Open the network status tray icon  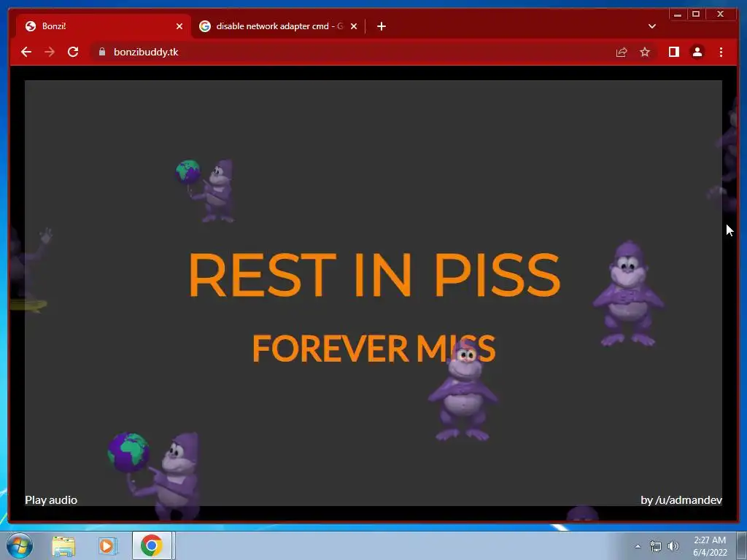[x=656, y=546]
